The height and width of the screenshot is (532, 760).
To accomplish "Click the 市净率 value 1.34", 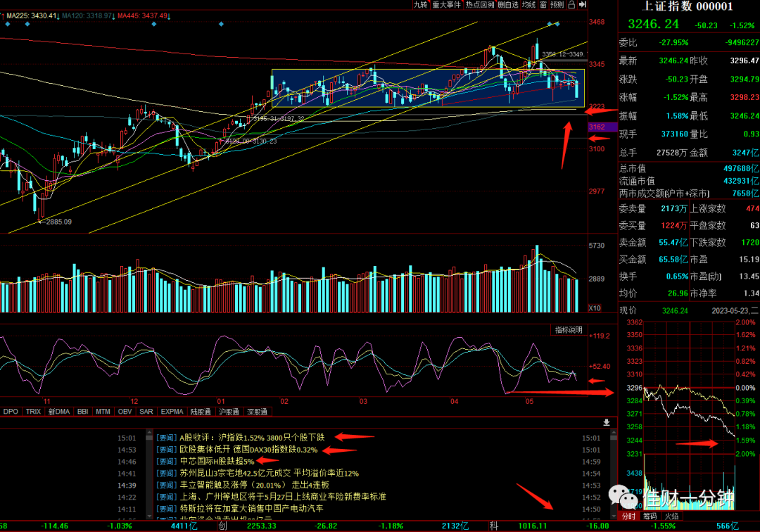I will (752, 293).
